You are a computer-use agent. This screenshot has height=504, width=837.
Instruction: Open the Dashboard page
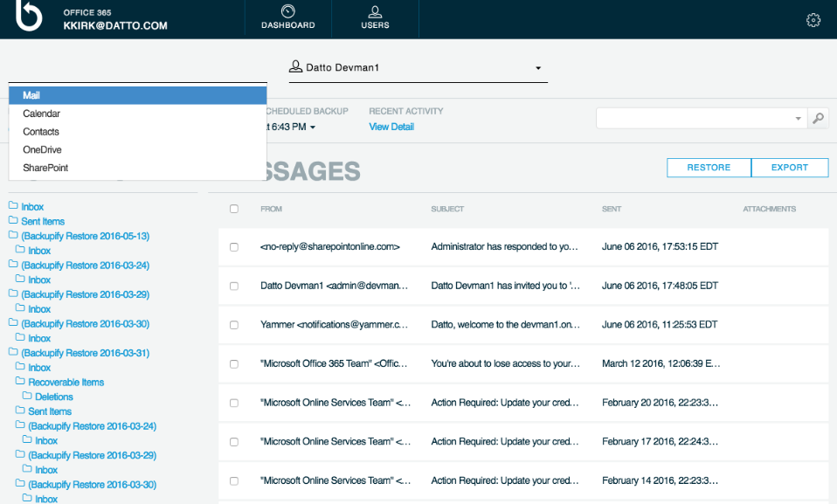(287, 17)
